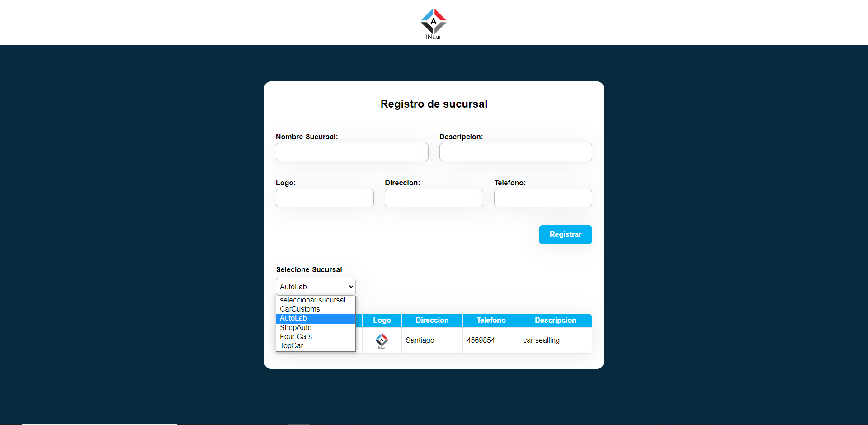This screenshot has width=868, height=425.
Task: Click the 'Nombre Sucursal' input field
Action: pos(352,151)
